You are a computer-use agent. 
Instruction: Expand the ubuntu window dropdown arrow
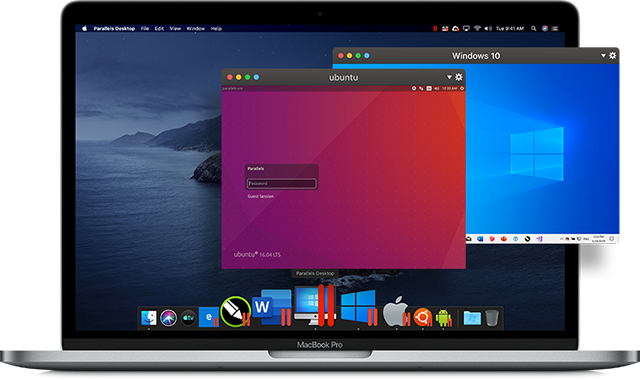(x=449, y=77)
